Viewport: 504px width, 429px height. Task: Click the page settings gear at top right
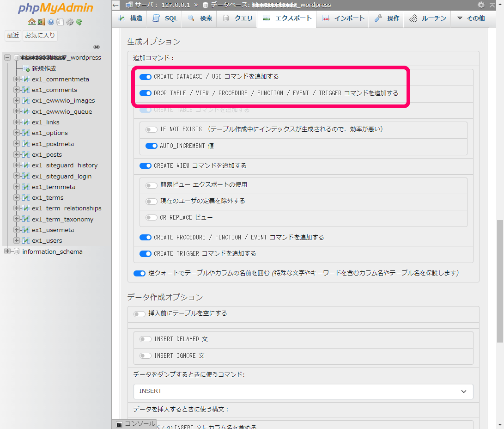[x=481, y=5]
